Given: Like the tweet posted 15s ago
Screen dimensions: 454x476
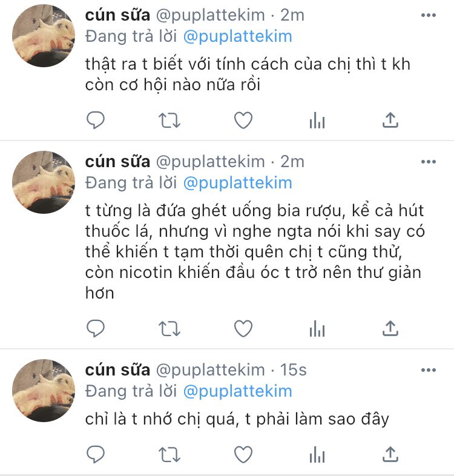Looking at the screenshot, I should [x=243, y=454].
